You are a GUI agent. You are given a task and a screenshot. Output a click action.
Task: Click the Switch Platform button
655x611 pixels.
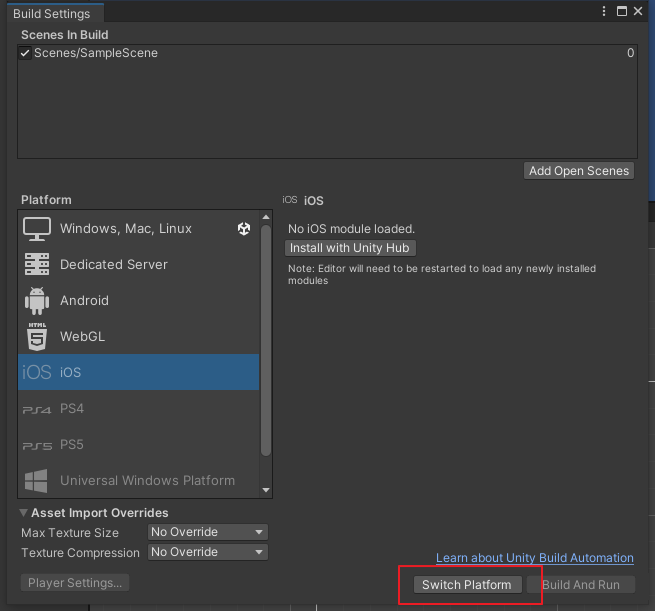tap(467, 585)
